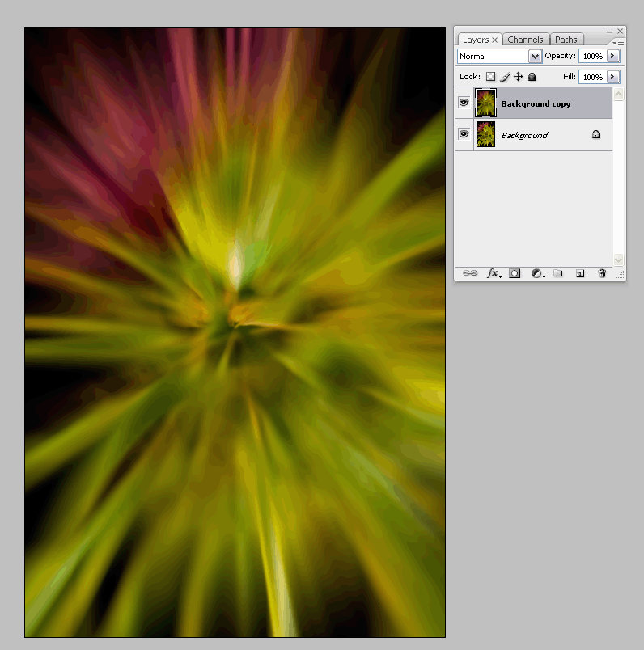This screenshot has height=650, width=644.
Task: Create new fill or adjustment layer
Action: coord(536,274)
